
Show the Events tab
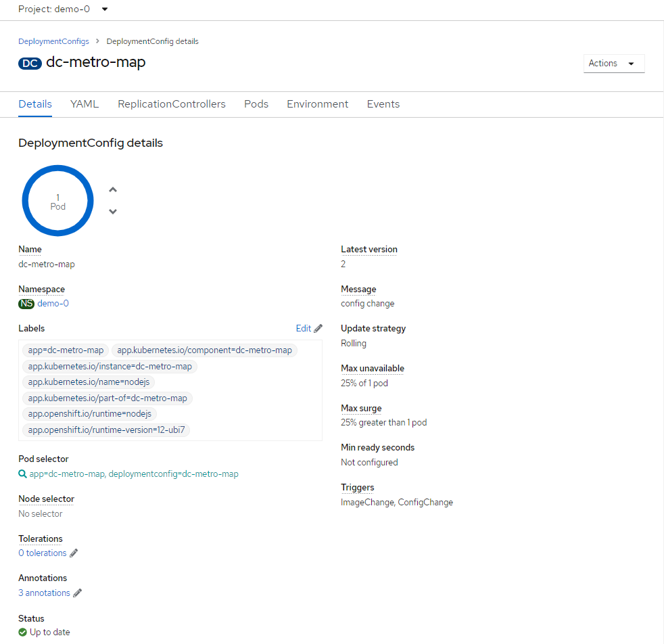383,104
